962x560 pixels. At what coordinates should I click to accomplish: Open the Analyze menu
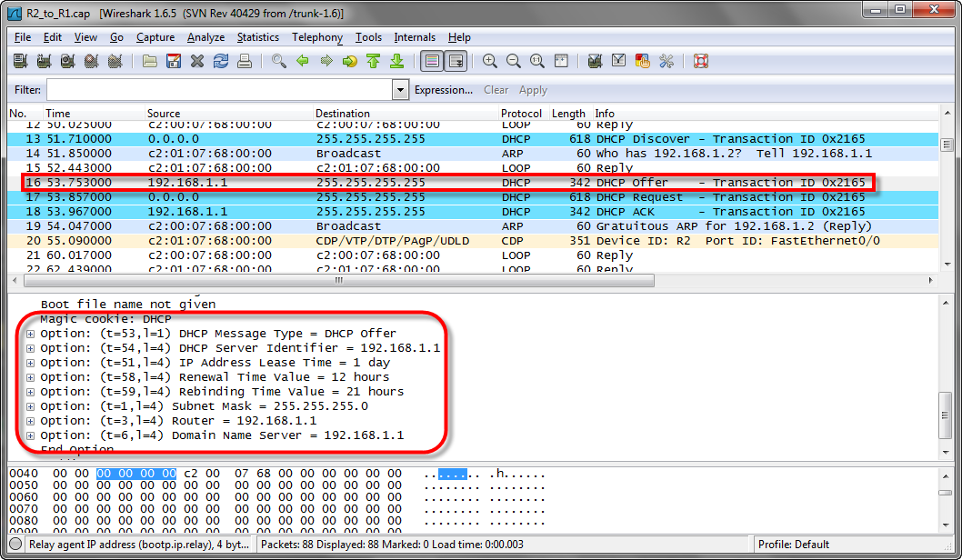(205, 37)
